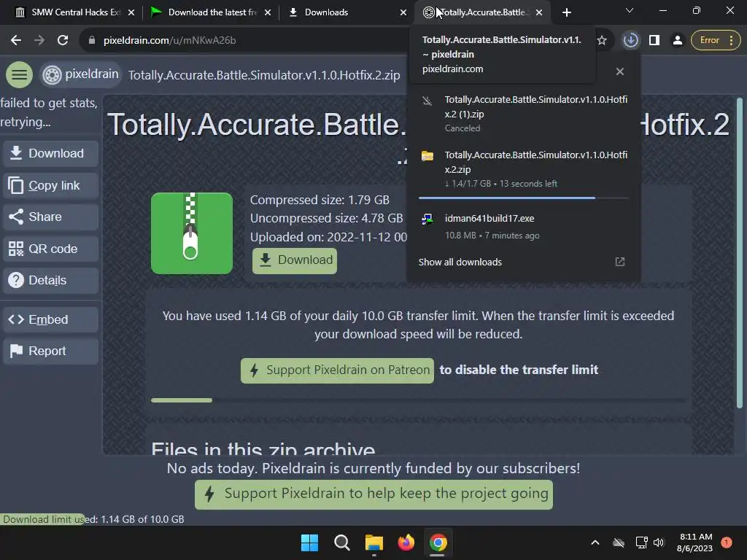Click the Error update button
747x560 pixels.
709,41
